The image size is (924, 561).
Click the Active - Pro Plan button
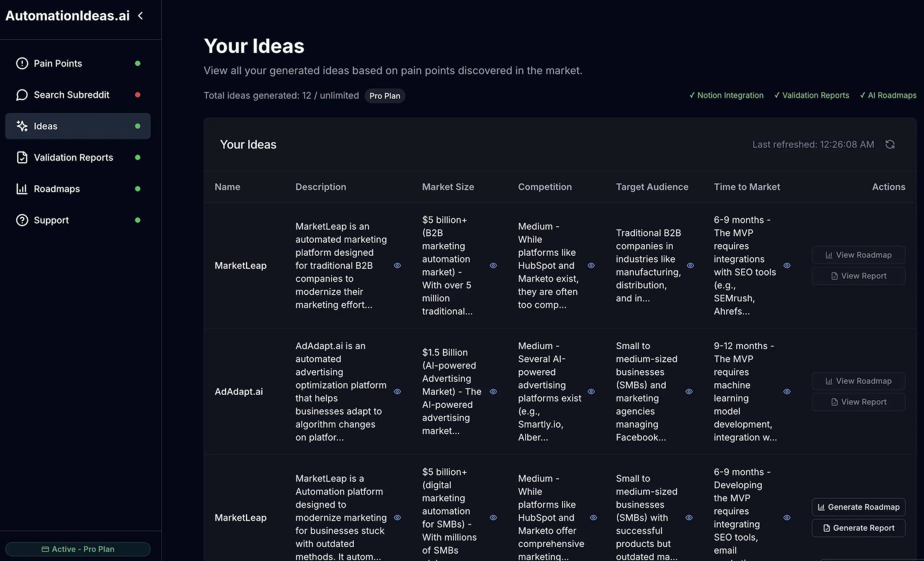point(78,549)
